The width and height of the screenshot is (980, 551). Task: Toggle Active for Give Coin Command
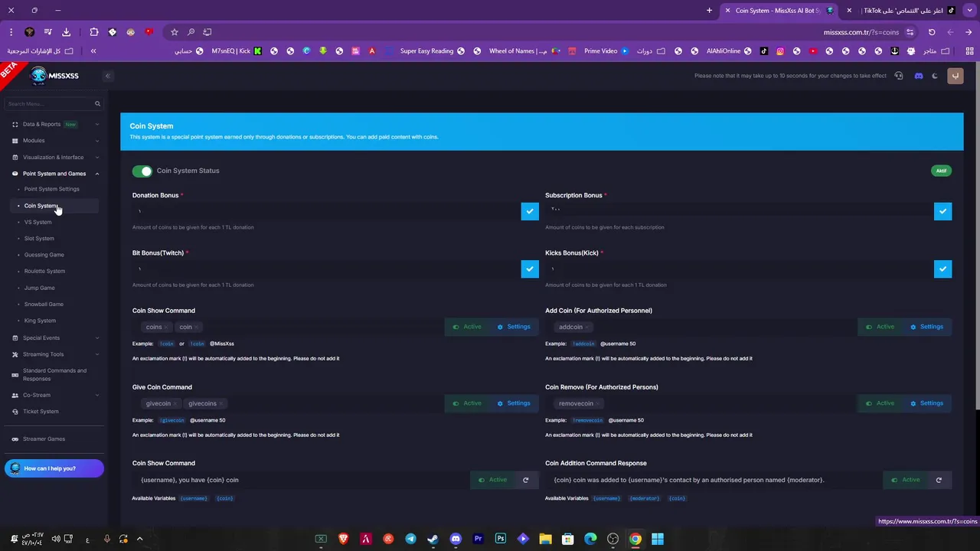tap(467, 403)
